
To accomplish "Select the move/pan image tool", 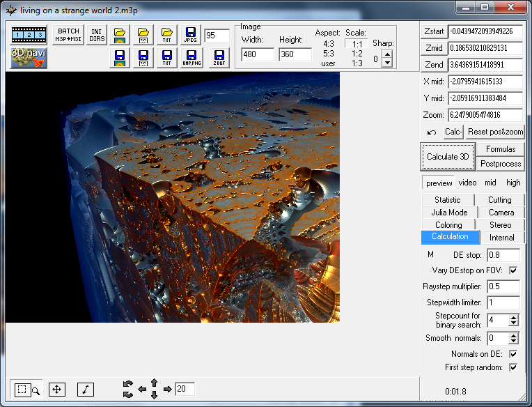I will (x=58, y=390).
